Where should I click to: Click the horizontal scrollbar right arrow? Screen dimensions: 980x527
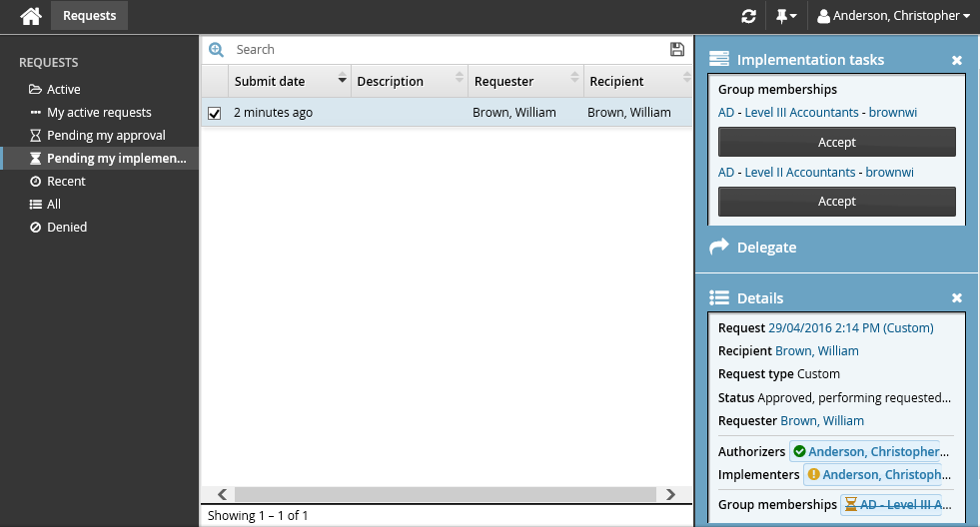[671, 494]
